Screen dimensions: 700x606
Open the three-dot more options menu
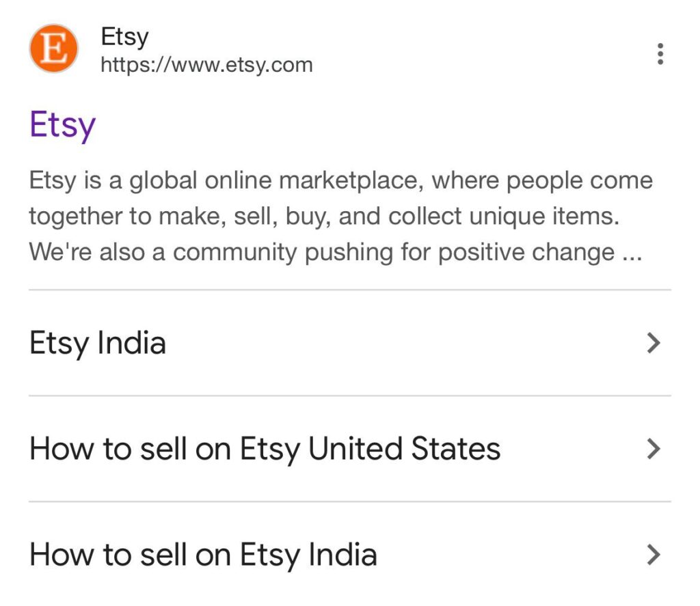point(660,54)
